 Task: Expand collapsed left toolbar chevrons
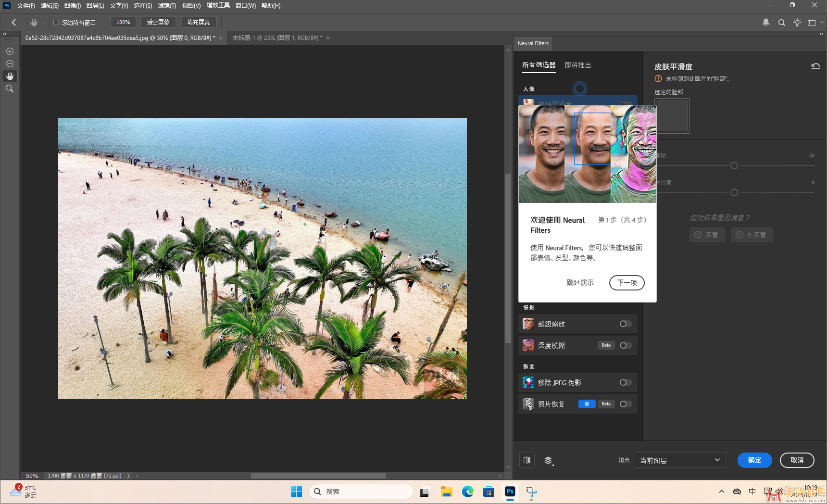5,34
